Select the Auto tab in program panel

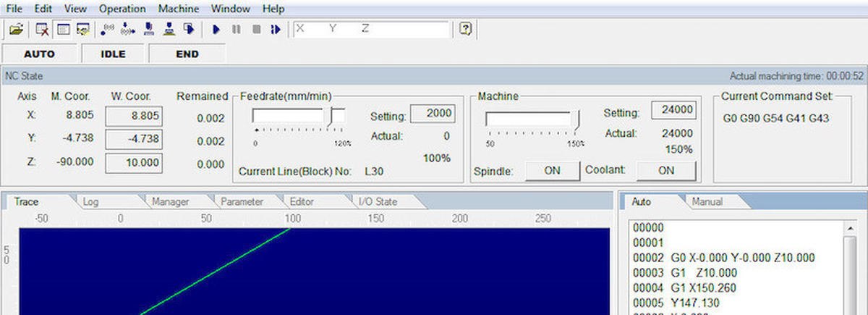pyautogui.click(x=642, y=201)
